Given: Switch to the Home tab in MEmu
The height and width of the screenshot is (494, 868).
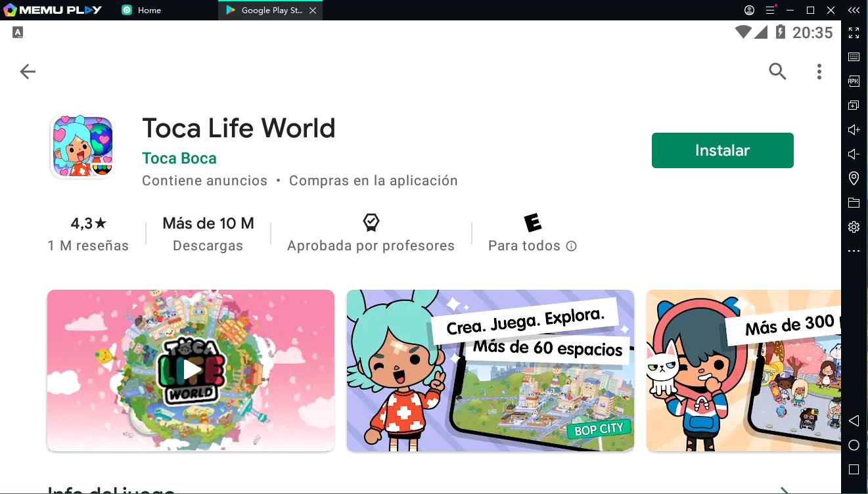Looking at the screenshot, I should pyautogui.click(x=142, y=10).
